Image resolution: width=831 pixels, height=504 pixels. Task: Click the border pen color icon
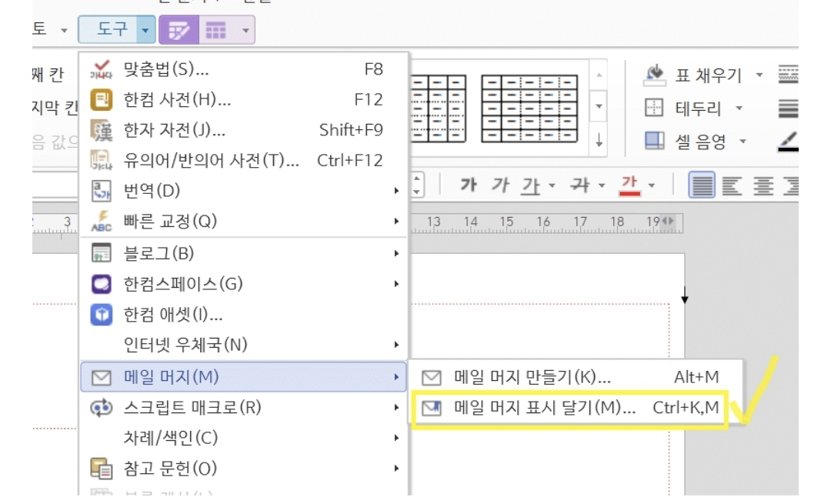[x=788, y=142]
